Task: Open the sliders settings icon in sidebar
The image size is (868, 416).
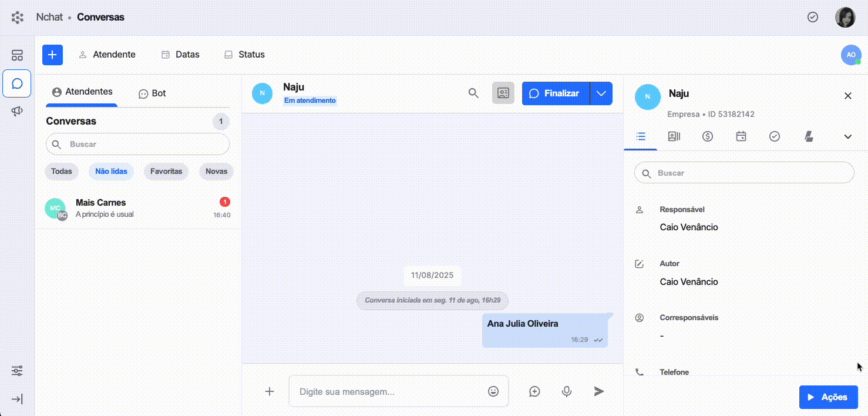Action: pos(18,371)
